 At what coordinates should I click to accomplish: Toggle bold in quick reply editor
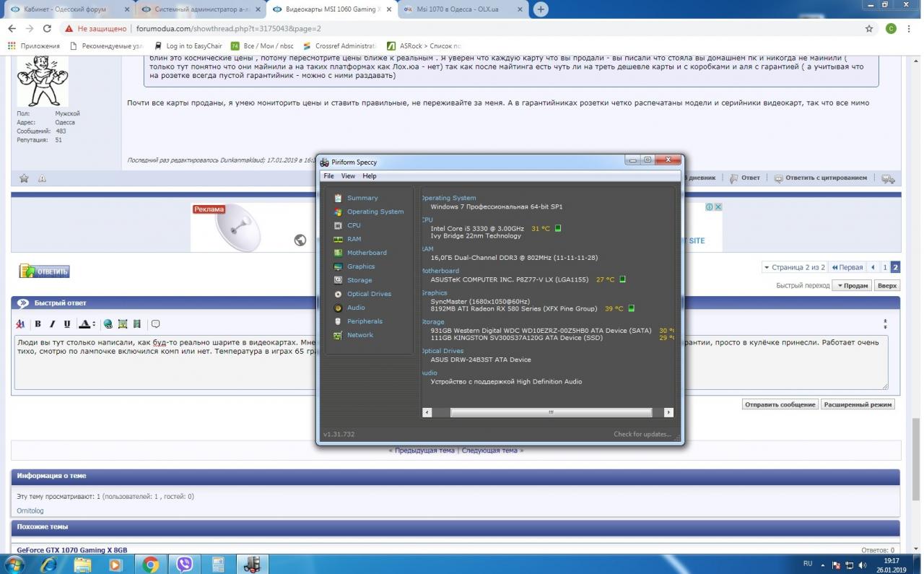(38, 324)
